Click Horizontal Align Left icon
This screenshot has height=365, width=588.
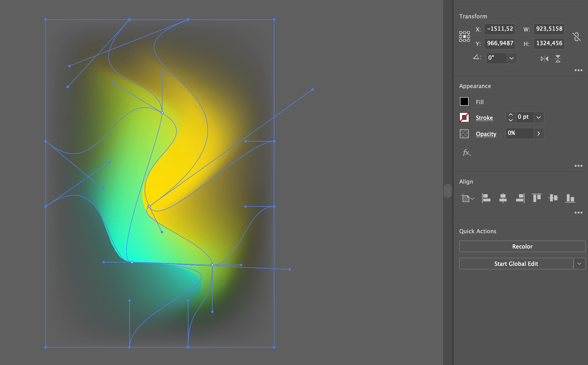(486, 198)
